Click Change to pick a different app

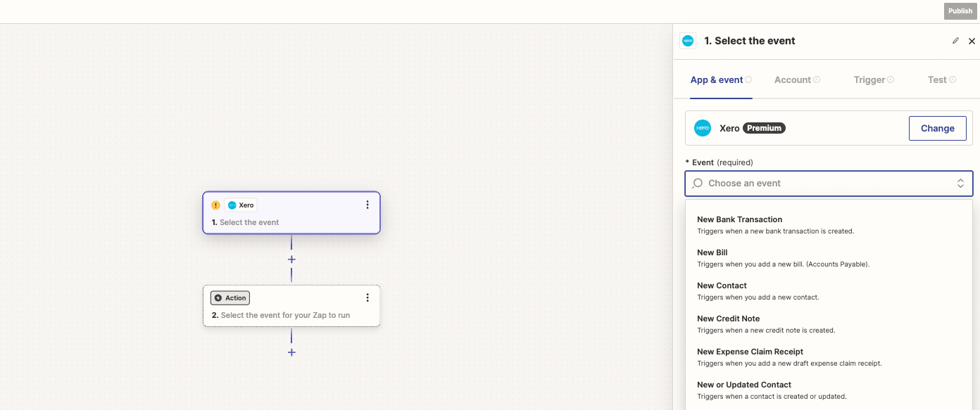pyautogui.click(x=938, y=128)
